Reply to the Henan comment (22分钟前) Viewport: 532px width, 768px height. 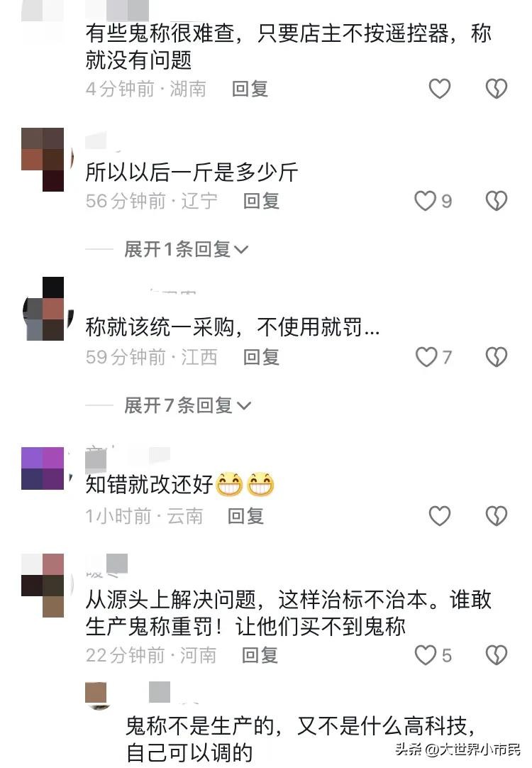click(x=260, y=655)
